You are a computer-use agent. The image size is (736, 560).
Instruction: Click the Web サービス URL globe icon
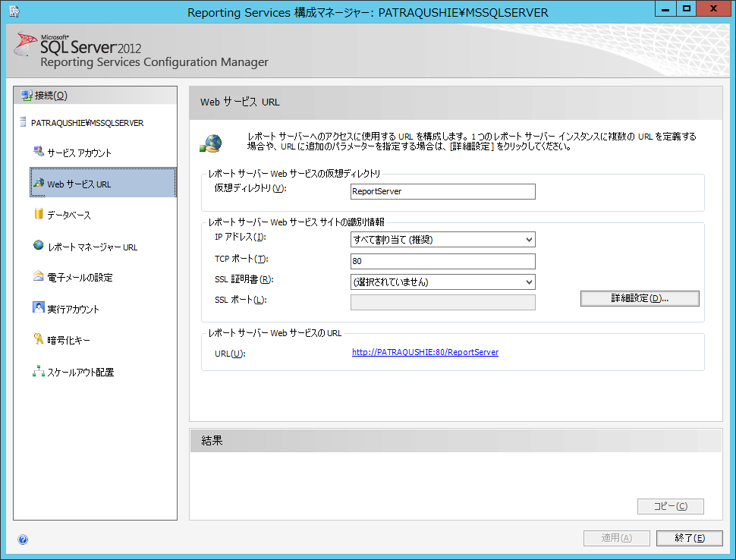click(x=39, y=183)
